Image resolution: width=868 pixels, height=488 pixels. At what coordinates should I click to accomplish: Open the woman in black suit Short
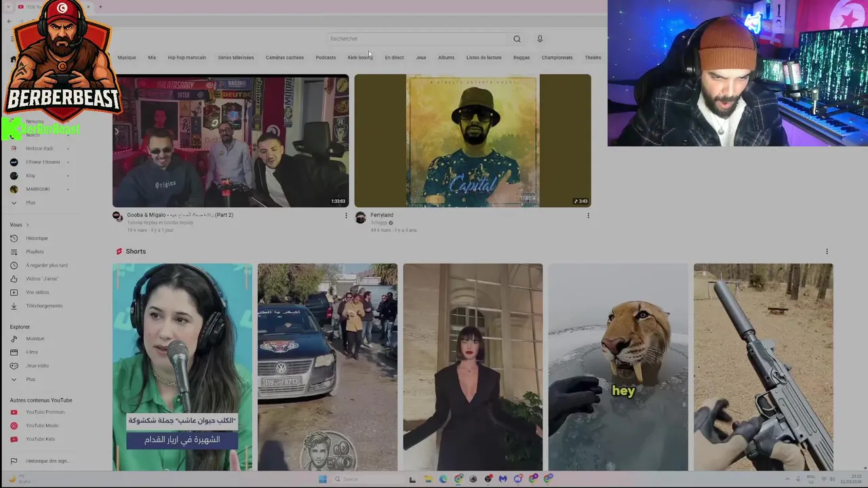coord(473,367)
